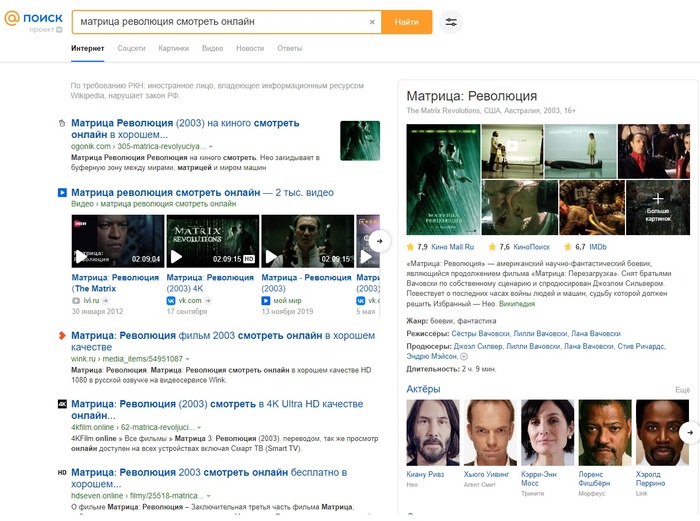
Task: Play the ivi.ru Matrix video thumbnail
Action: pos(118,241)
